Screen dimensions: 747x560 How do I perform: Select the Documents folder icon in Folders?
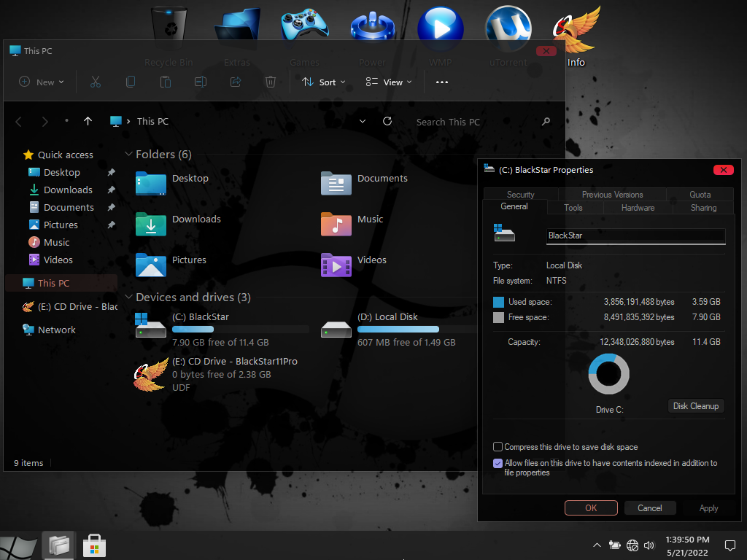[x=336, y=183]
